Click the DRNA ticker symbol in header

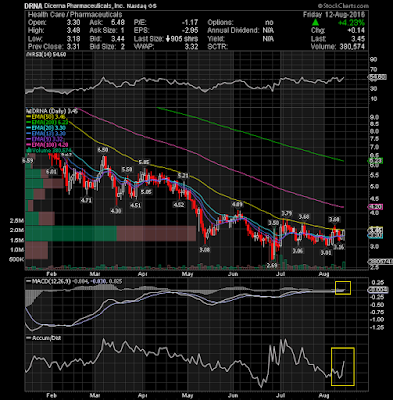pyautogui.click(x=33, y=6)
